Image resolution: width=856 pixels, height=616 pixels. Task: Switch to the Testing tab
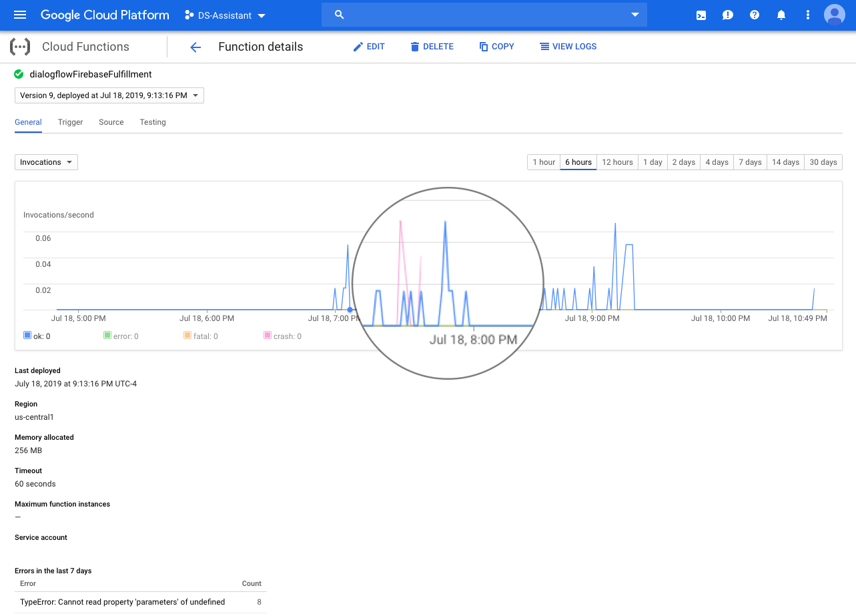click(153, 122)
